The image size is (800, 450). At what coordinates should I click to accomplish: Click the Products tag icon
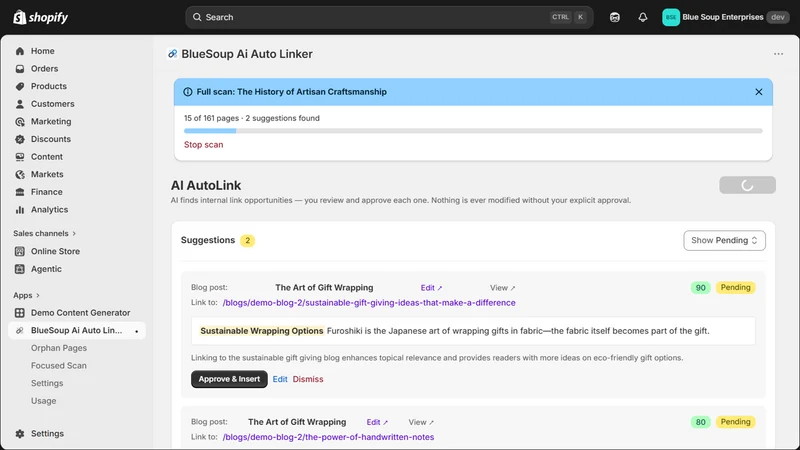click(x=20, y=86)
